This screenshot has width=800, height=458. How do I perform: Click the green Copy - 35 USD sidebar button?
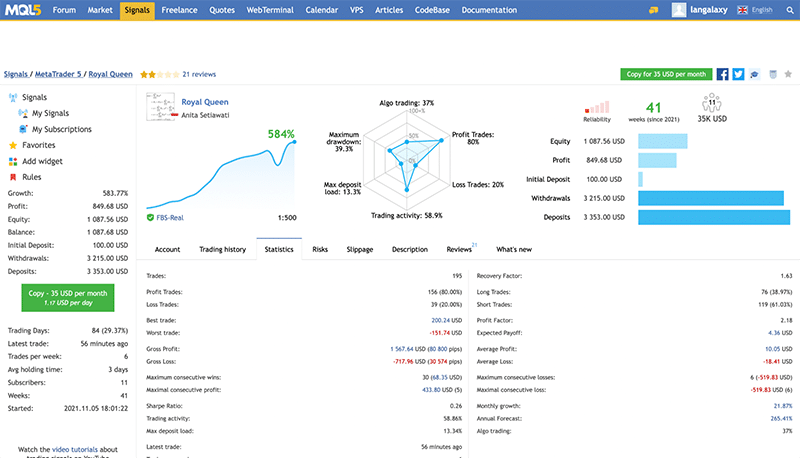click(x=68, y=298)
